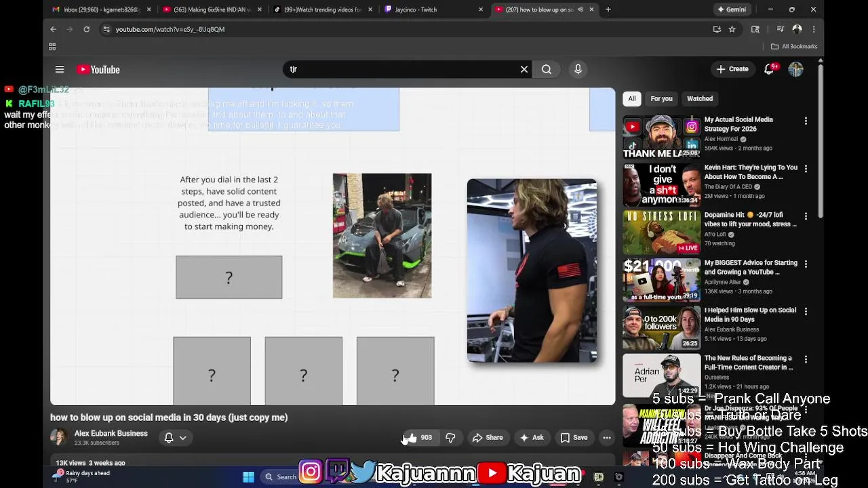
Task: Open options for My BIGGEST Advice video
Action: [806, 264]
